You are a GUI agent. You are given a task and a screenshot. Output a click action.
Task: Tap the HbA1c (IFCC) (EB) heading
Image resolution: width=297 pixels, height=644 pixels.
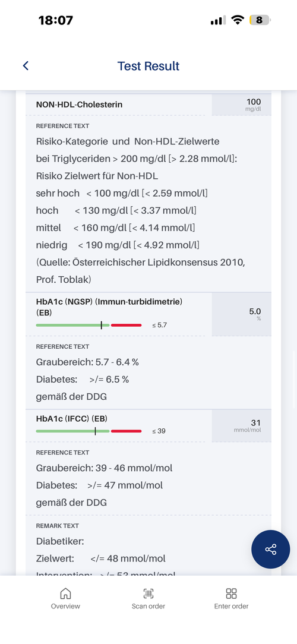72,418
